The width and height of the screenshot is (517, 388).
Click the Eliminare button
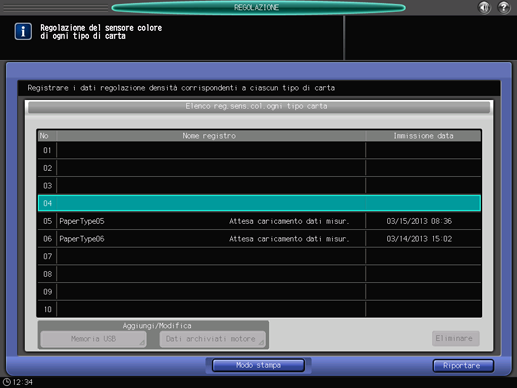[x=455, y=338]
